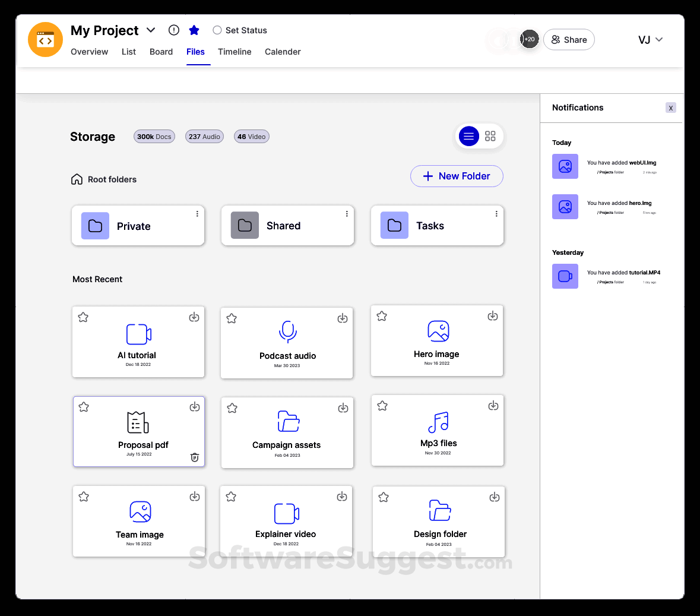This screenshot has width=700, height=616.
Task: Select the list view icon
Action: pyautogui.click(x=468, y=136)
